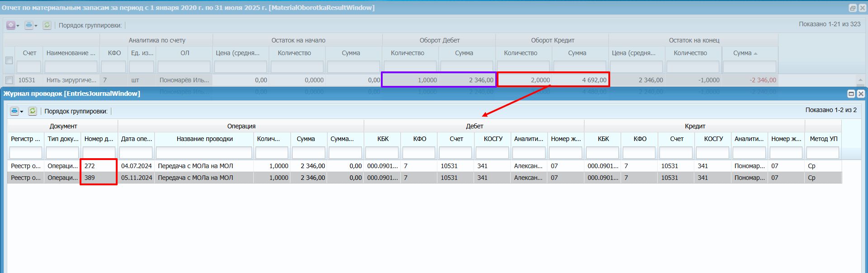Expand the dropdown arrow beside the purple actions icon

pyautogui.click(x=18, y=26)
